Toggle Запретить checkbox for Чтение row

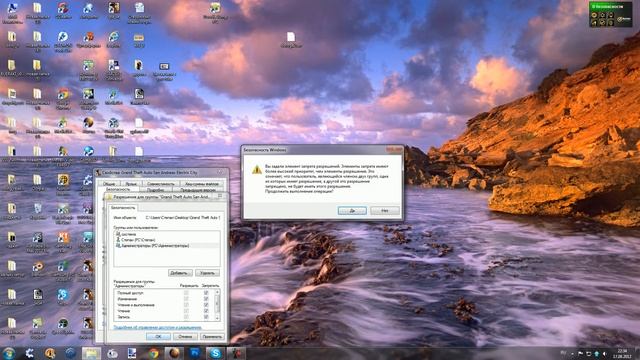coord(206,311)
